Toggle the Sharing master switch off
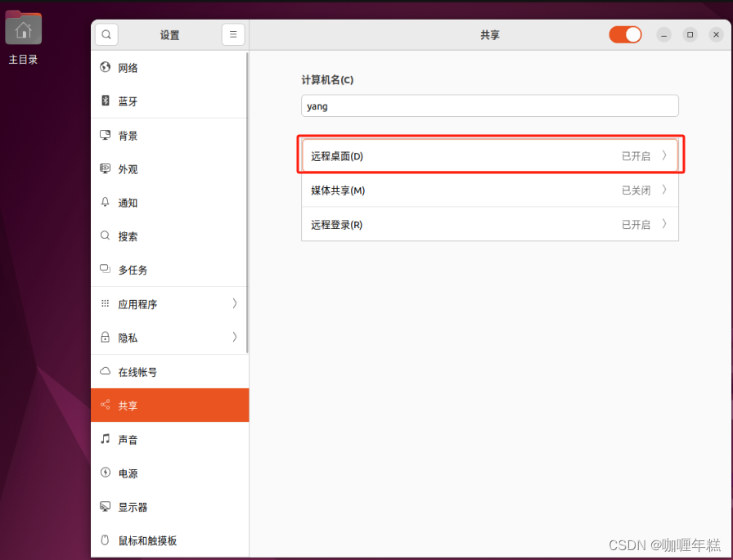Screen dimensions: 733x560 pos(625,34)
